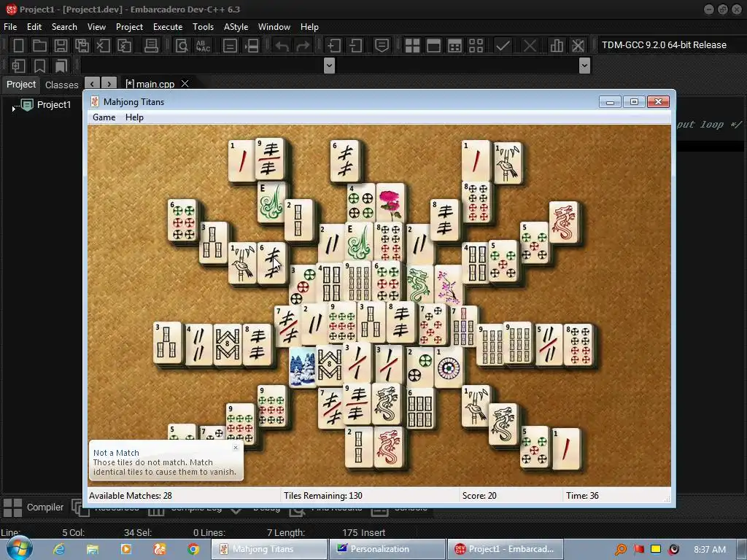Select the pink rose flower tile
The image size is (747, 560).
click(x=390, y=202)
